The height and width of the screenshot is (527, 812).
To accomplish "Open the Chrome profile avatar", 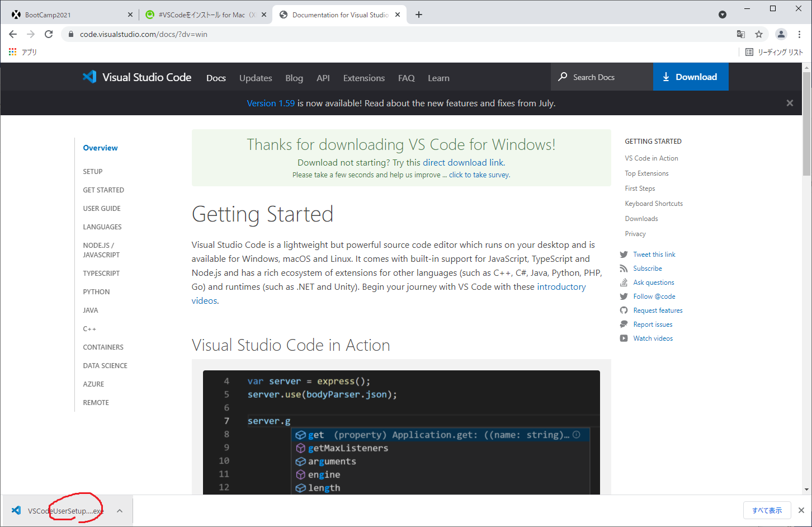I will (x=781, y=34).
